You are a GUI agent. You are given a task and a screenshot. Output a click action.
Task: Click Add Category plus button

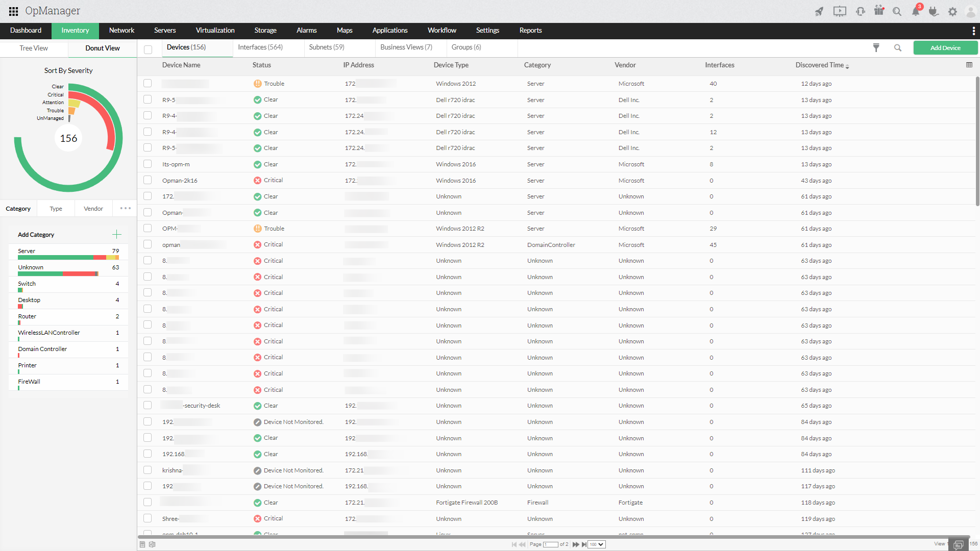coord(116,234)
